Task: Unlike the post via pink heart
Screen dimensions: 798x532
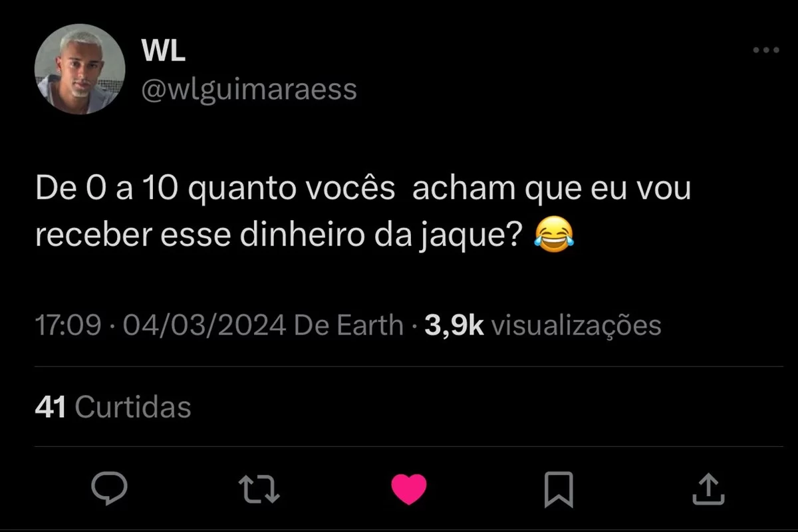Action: pyautogui.click(x=408, y=490)
